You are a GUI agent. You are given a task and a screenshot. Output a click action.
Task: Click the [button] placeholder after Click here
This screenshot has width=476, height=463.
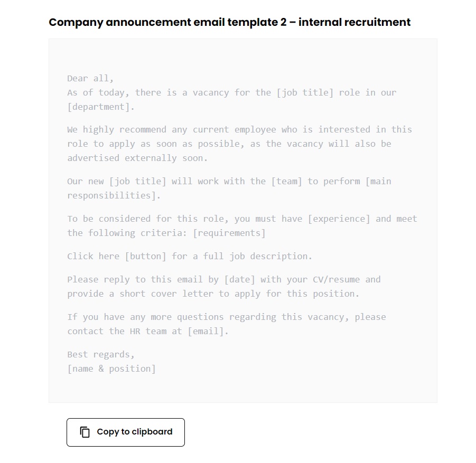click(x=146, y=256)
